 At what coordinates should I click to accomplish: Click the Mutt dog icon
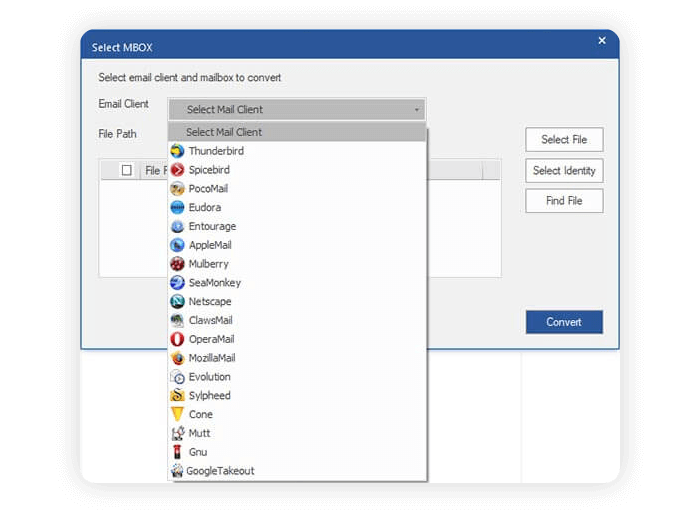point(177,433)
